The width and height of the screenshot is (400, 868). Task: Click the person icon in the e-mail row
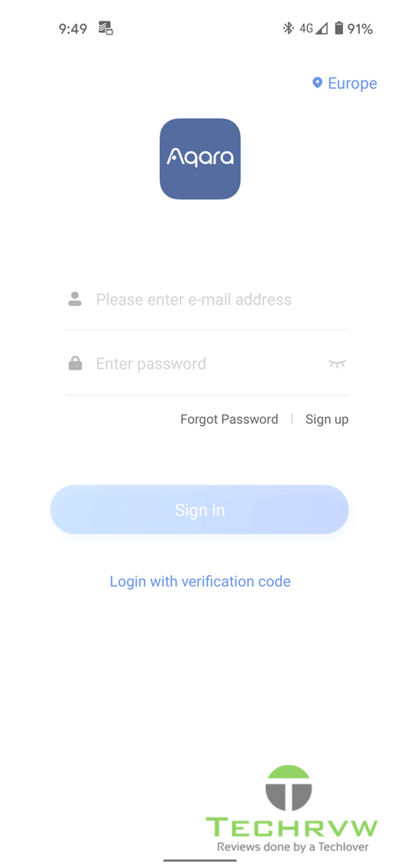(75, 299)
